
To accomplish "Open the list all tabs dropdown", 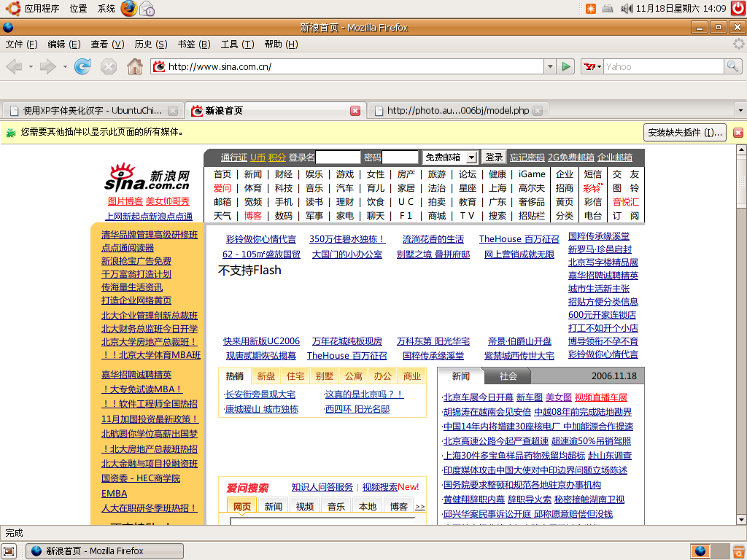I will coord(740,111).
